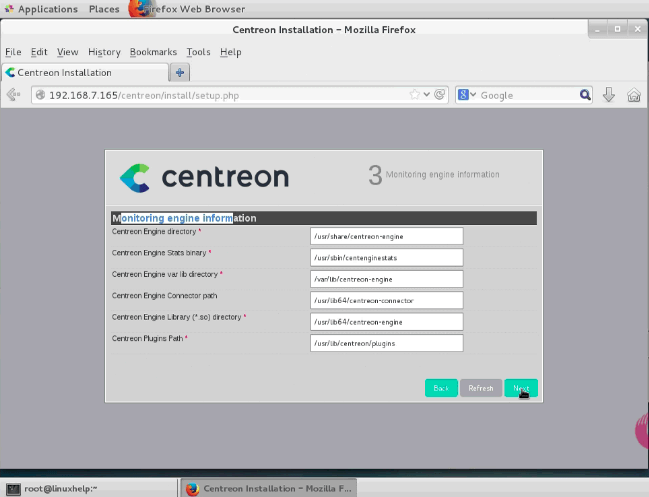Open Google search engine selector dropdown
Image resolution: width=649 pixels, height=497 pixels.
467,95
